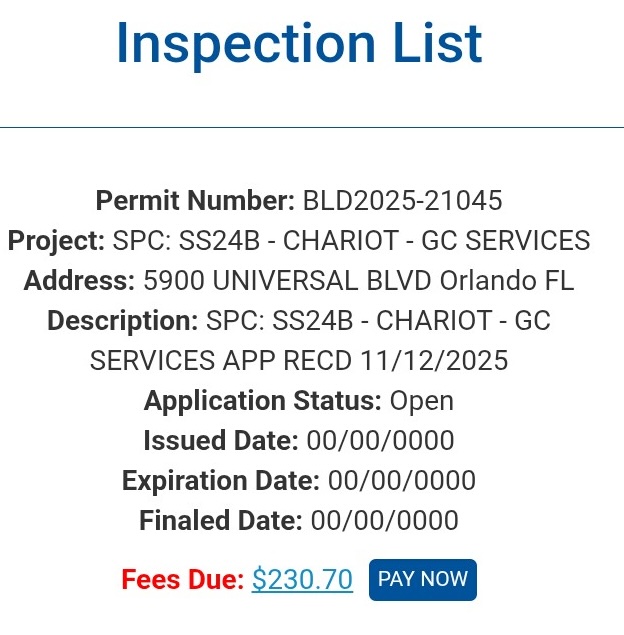Click the Finaled Date label
Image resolution: width=624 pixels, height=635 pixels.
pyautogui.click(x=220, y=520)
